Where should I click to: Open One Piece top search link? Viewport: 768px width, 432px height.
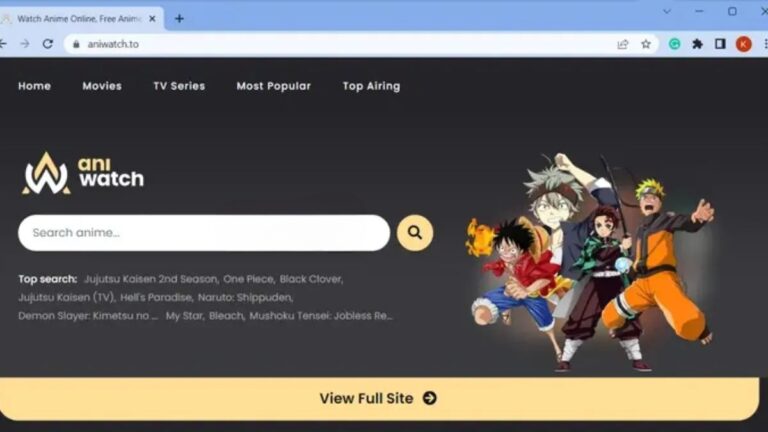[x=249, y=279]
